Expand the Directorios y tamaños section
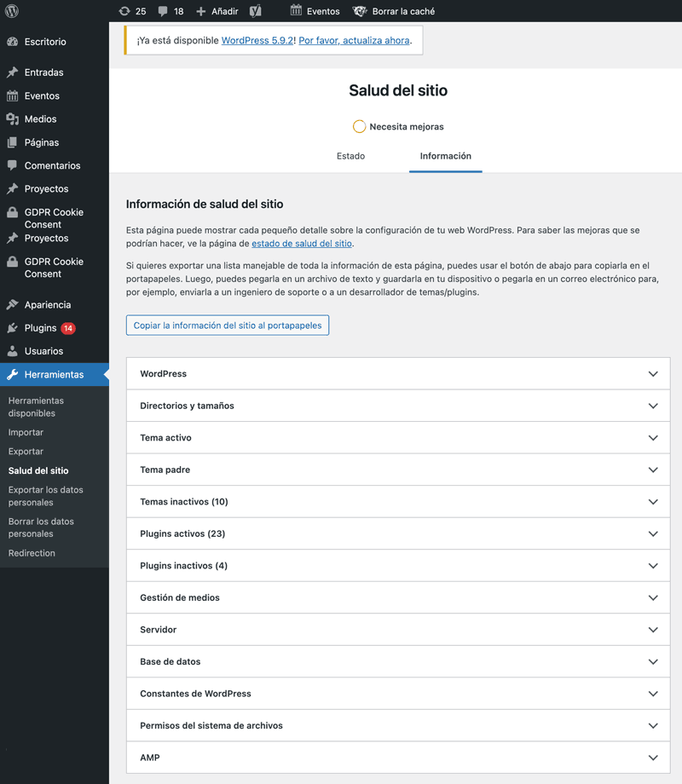This screenshot has height=784, width=682. 398,406
